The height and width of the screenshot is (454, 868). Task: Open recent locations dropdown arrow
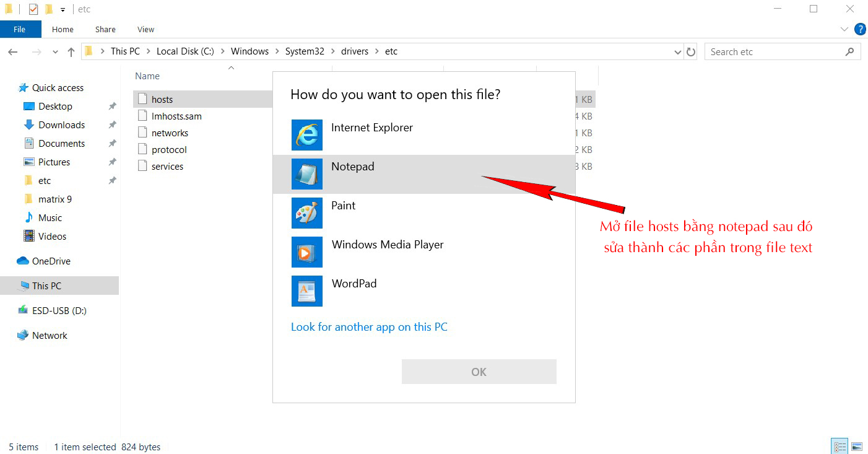55,53
